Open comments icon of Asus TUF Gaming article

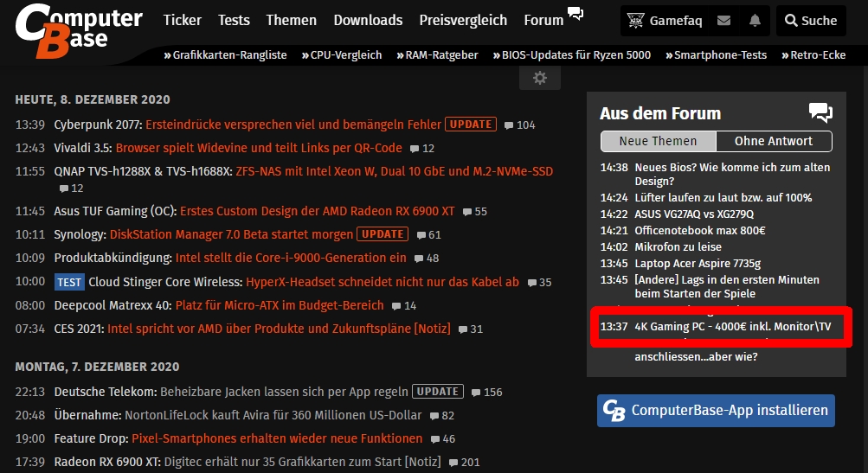[467, 212]
